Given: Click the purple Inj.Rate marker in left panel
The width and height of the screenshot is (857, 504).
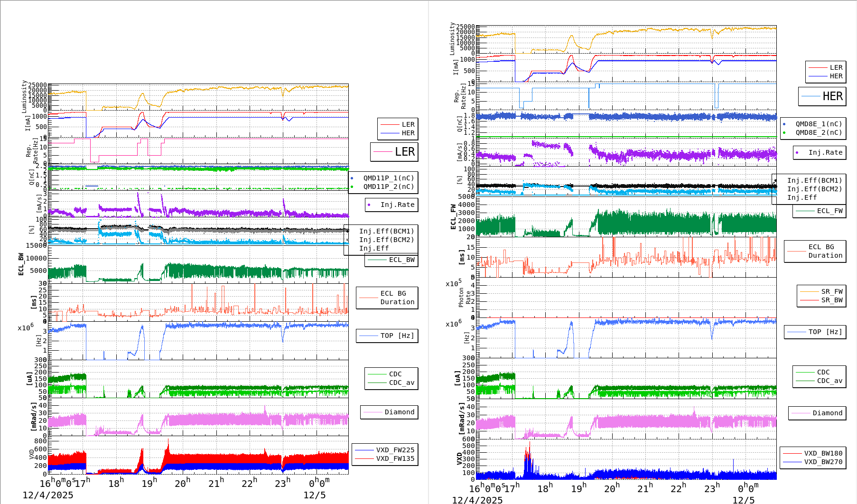Looking at the screenshot, I should tap(369, 205).
